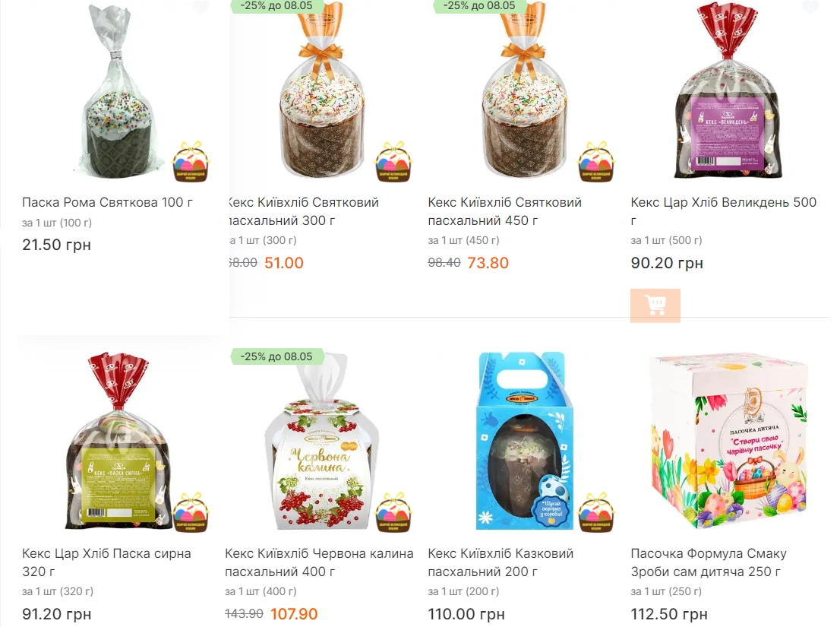This screenshot has height=627, width=840.
Task: Open Кекс Київхліб Святковий пасхальний 300 г link
Action: point(304,212)
